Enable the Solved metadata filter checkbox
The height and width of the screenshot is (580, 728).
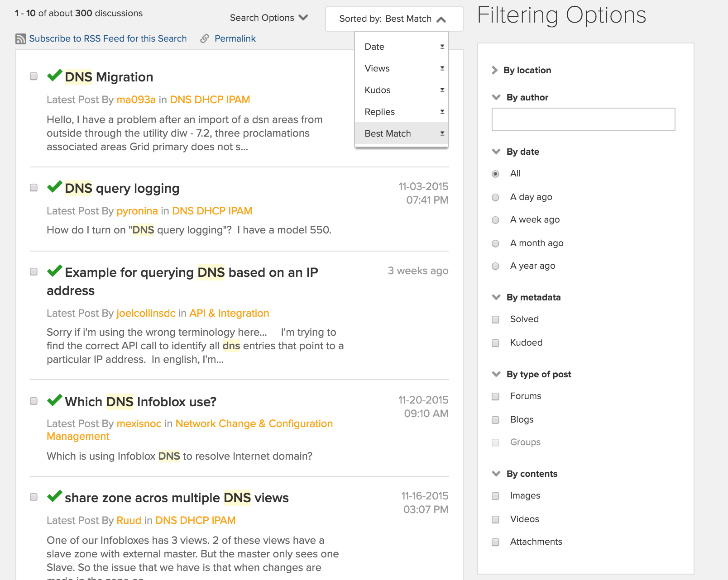coord(496,320)
